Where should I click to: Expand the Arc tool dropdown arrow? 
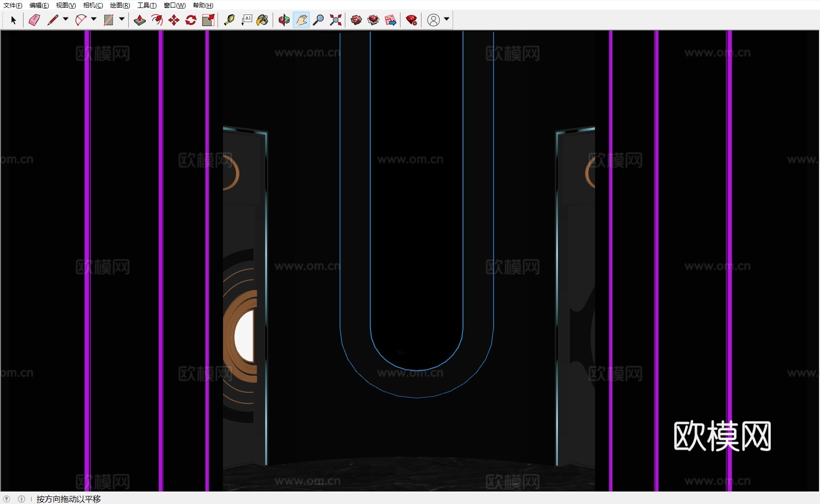click(94, 20)
